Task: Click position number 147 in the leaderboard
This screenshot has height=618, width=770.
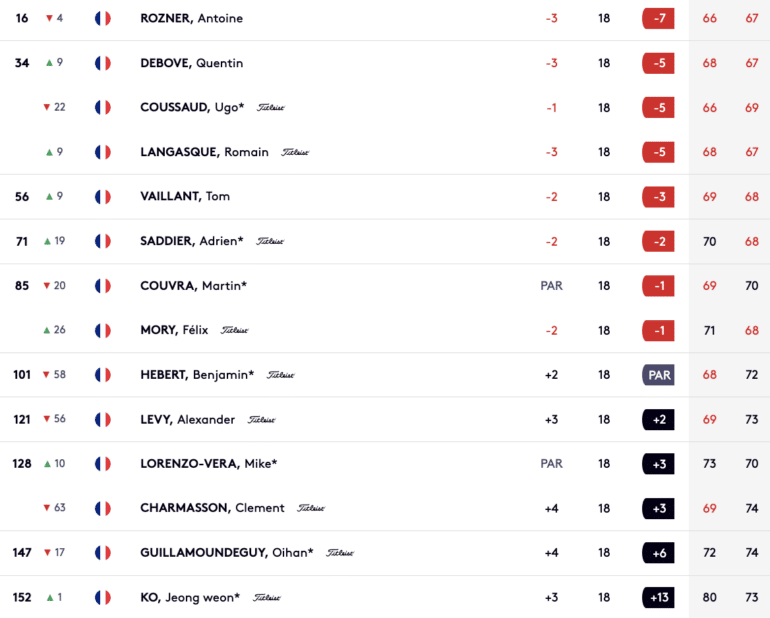Action: pos(22,553)
